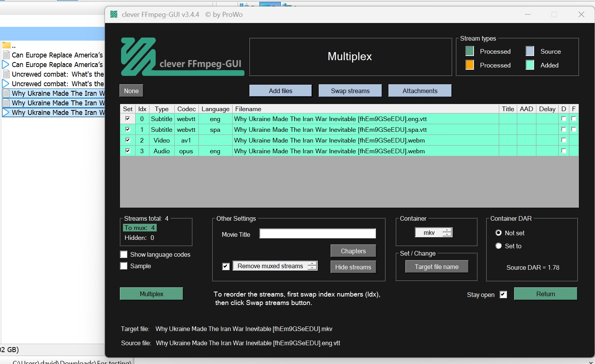Click the Language column header
This screenshot has width=595, height=364.
pos(215,109)
